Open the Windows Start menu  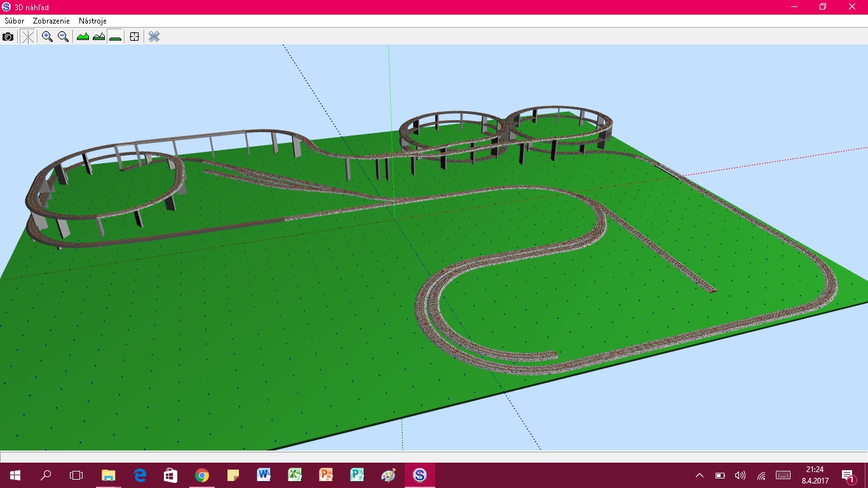pyautogui.click(x=15, y=475)
